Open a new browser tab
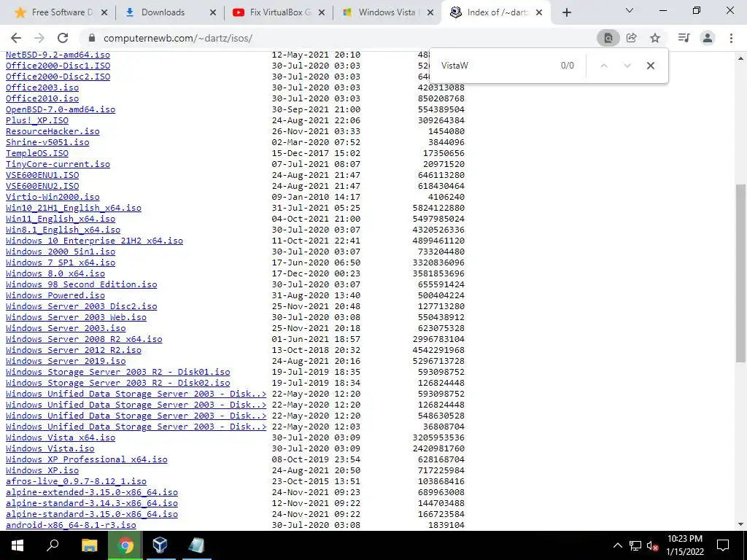This screenshot has height=560, width=747. click(x=566, y=13)
